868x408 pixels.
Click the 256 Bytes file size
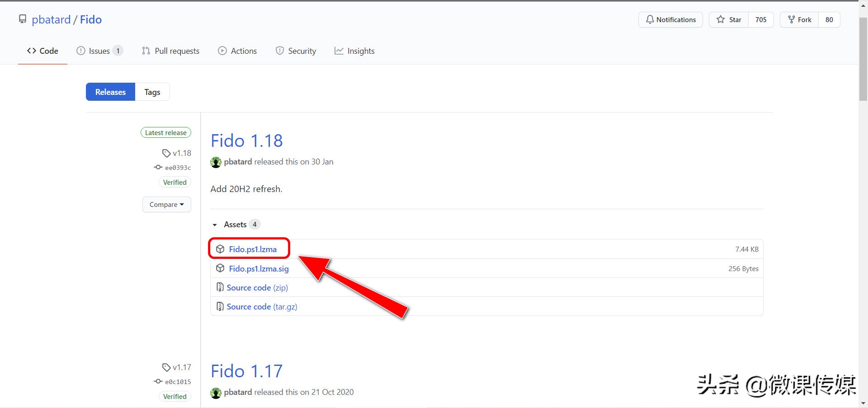coord(744,269)
